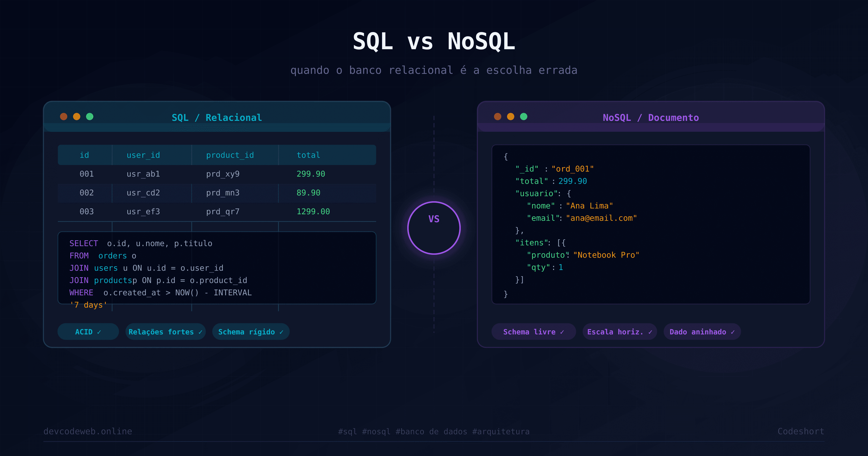Open the devcodeweb.online footer link
868x456 pixels.
pyautogui.click(x=88, y=431)
